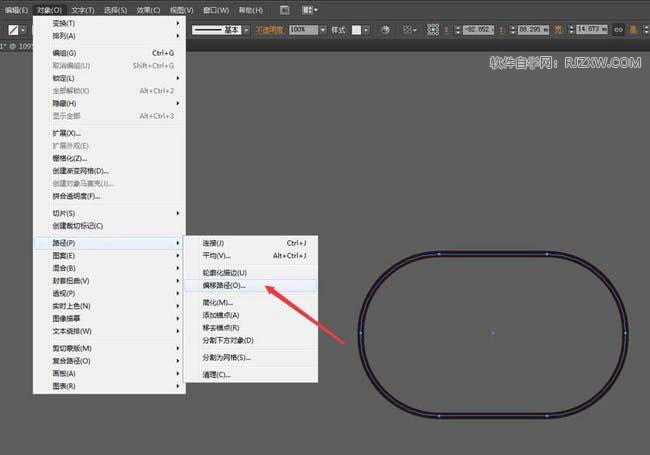The width and height of the screenshot is (650, 455).
Task: Open the stroke color dropdown arrow
Action: pos(23,30)
